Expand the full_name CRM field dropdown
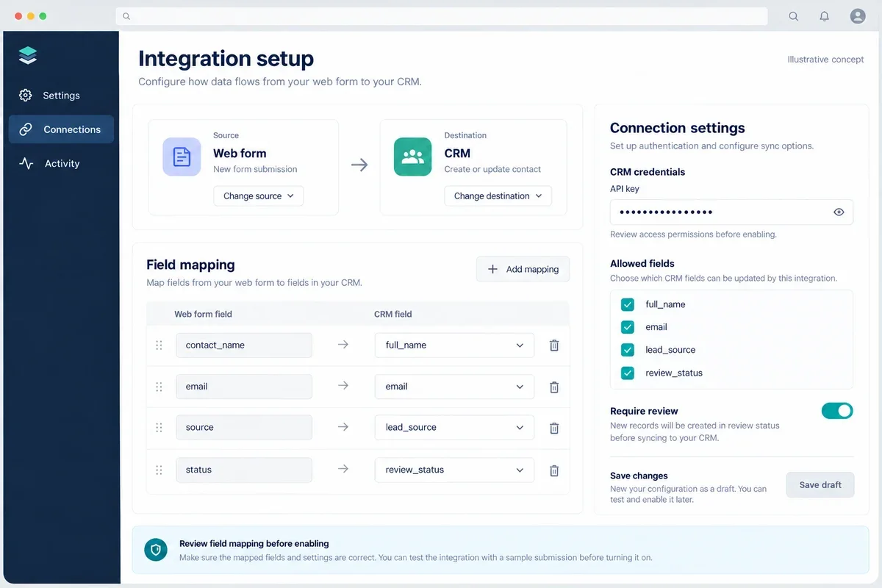The image size is (882, 588). pos(454,345)
